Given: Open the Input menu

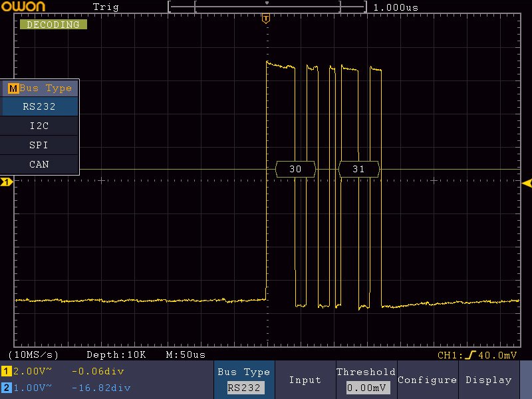Looking at the screenshot, I should 305,380.
